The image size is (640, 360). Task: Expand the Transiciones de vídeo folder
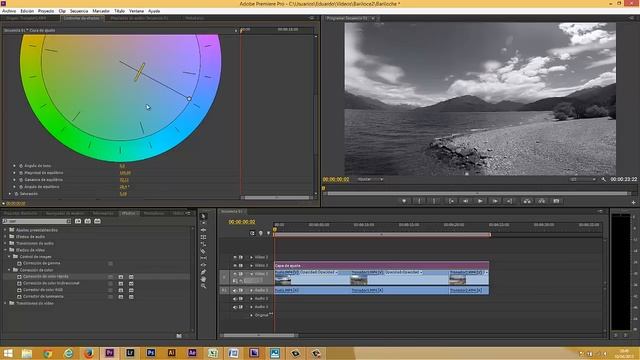tap(5, 303)
